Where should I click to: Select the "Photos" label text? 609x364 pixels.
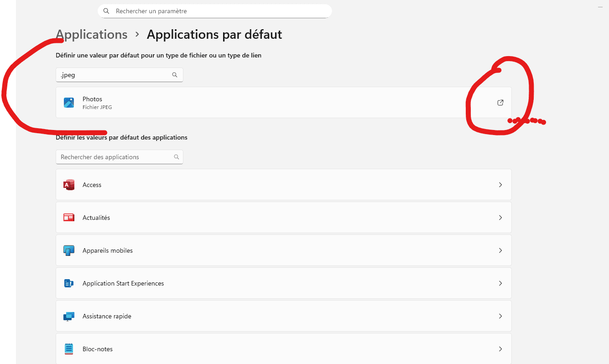92,99
